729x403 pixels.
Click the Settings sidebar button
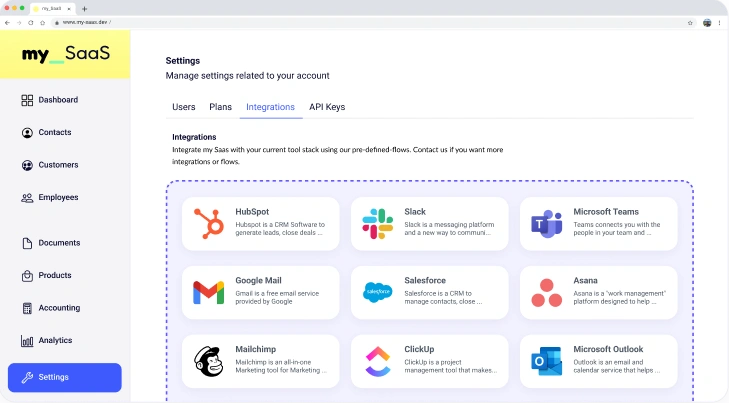64,377
